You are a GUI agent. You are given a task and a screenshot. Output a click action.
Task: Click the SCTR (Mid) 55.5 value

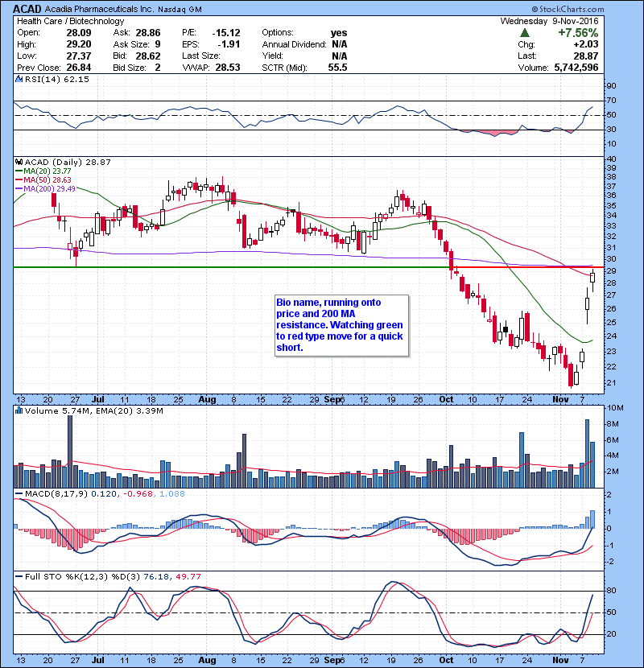337,68
